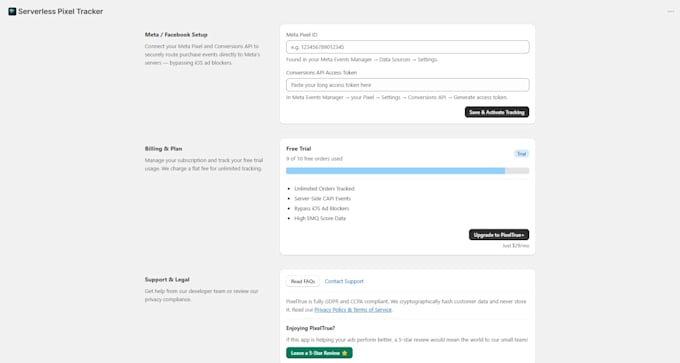Select the Support & Legal heading
Image resolution: width=680 pixels, height=363 pixels.
click(167, 280)
